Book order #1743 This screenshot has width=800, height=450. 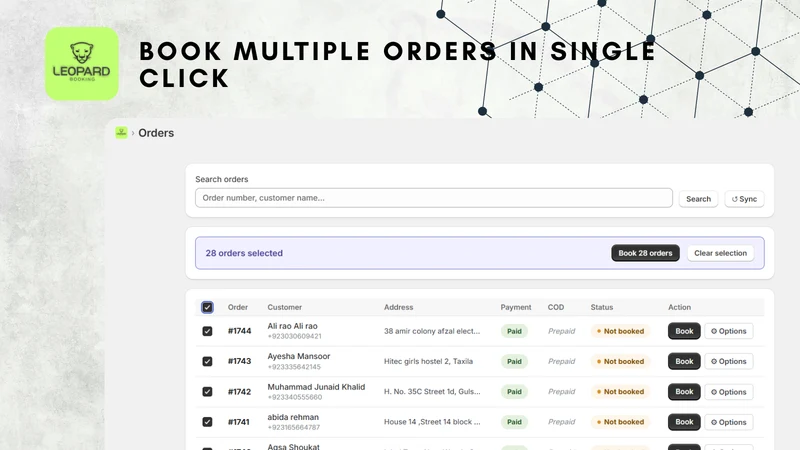click(x=684, y=361)
